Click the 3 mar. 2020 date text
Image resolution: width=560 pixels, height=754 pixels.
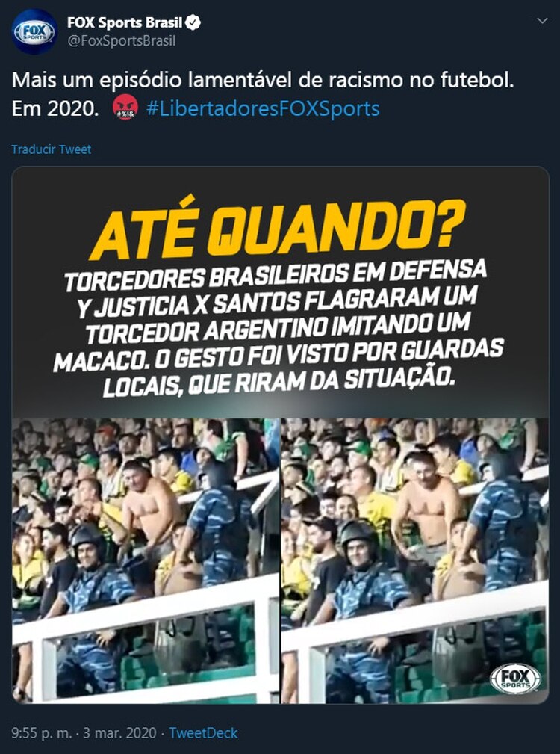coord(119,733)
